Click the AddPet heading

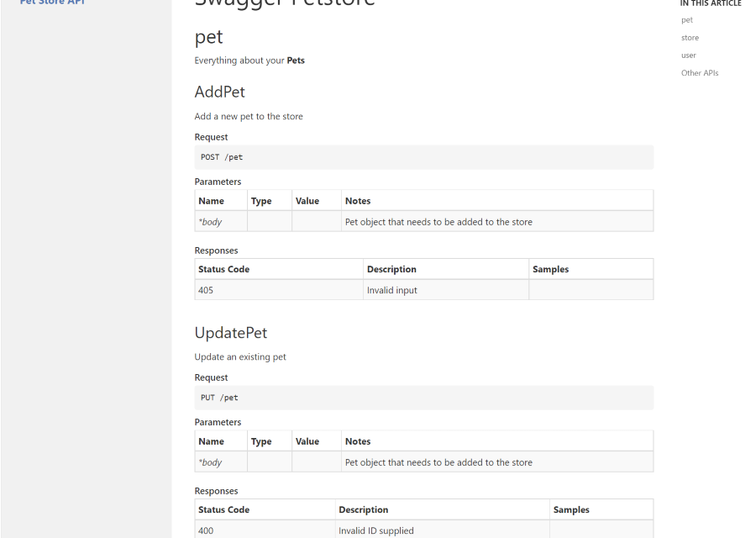click(219, 92)
